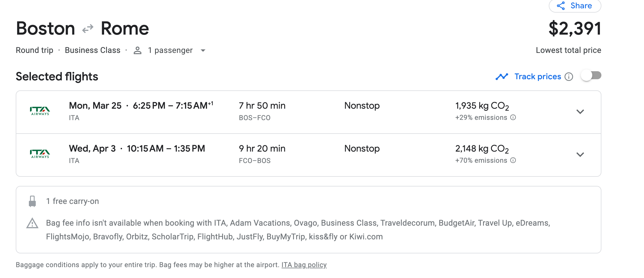Click the Track prices info icon

[x=569, y=77]
